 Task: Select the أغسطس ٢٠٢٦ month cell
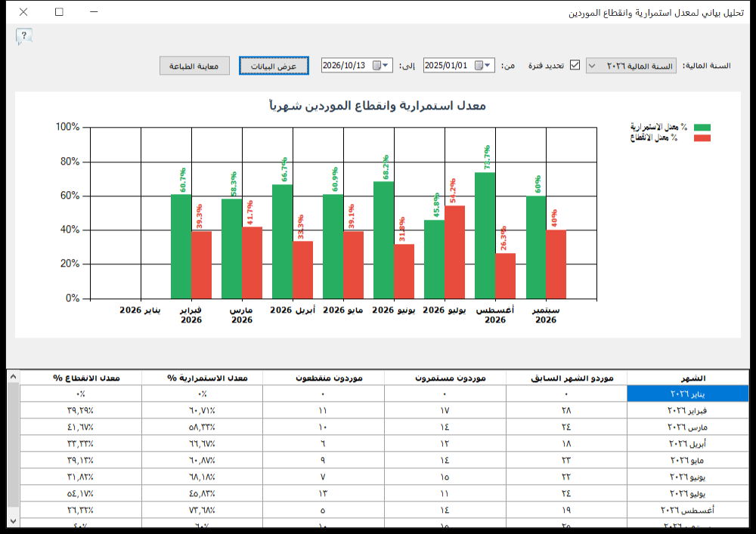click(687, 510)
